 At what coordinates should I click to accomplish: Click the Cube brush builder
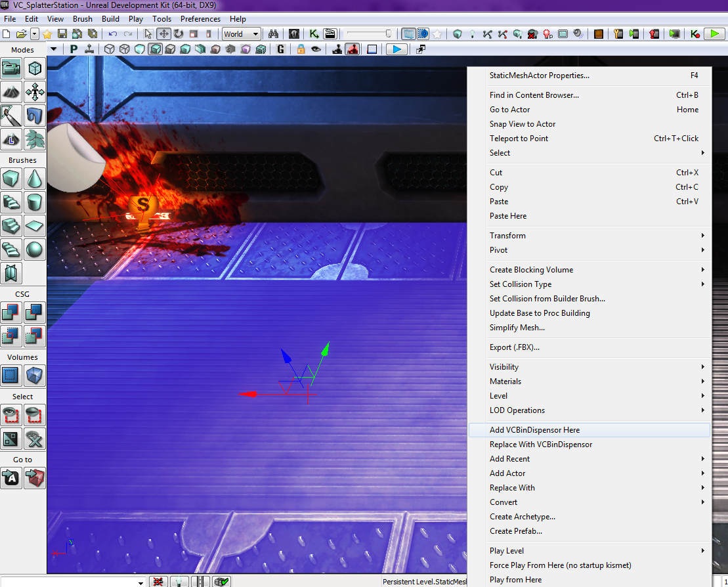point(11,179)
